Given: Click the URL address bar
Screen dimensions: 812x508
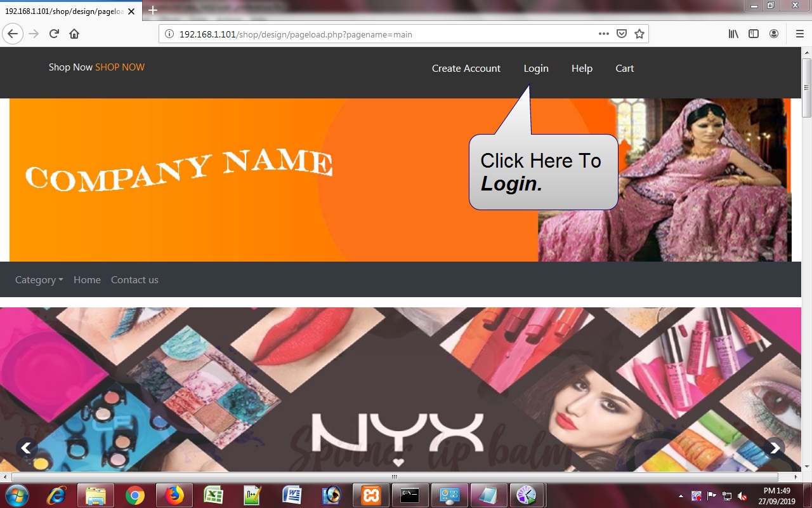Looking at the screenshot, I should coord(381,34).
